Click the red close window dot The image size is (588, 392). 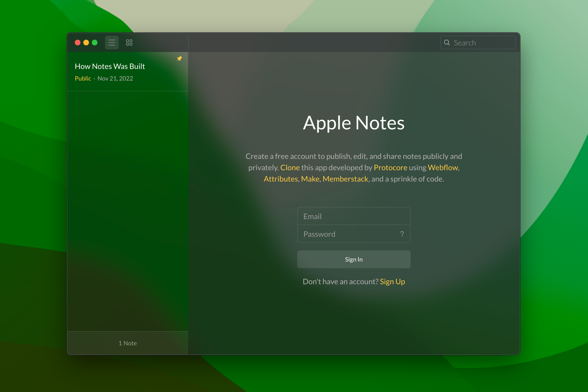pos(78,42)
